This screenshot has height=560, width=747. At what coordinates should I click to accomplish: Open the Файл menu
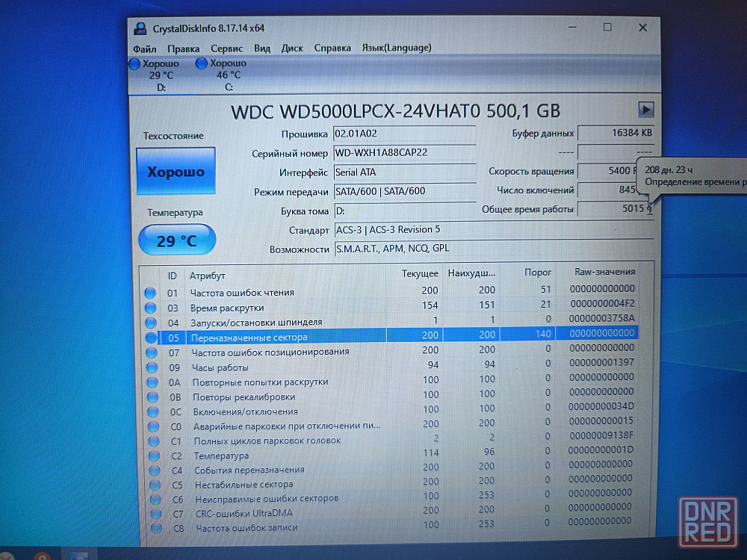(x=144, y=48)
